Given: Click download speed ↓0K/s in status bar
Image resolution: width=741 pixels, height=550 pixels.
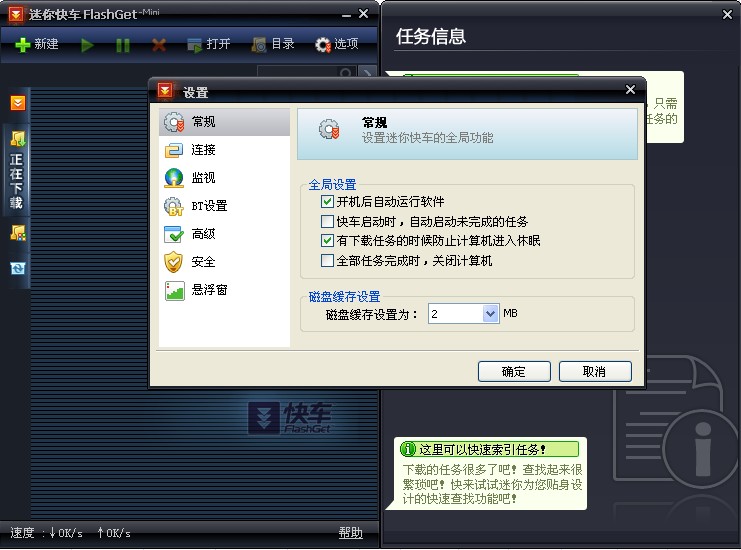Looking at the screenshot, I should (x=66, y=533).
